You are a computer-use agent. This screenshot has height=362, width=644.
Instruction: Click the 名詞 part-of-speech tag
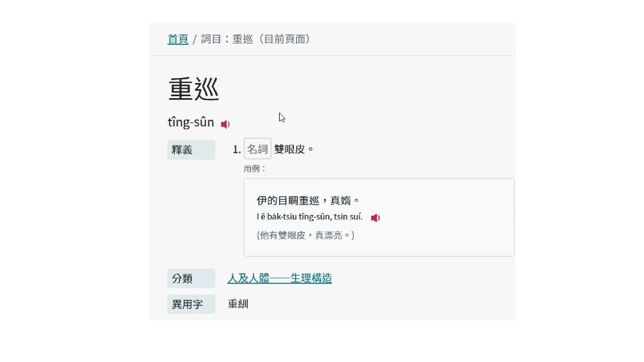tap(257, 149)
